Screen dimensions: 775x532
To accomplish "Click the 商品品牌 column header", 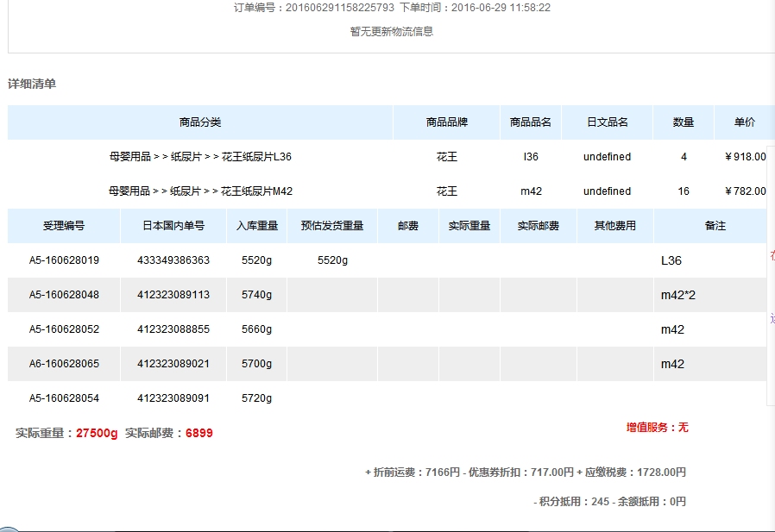I will pos(446,122).
